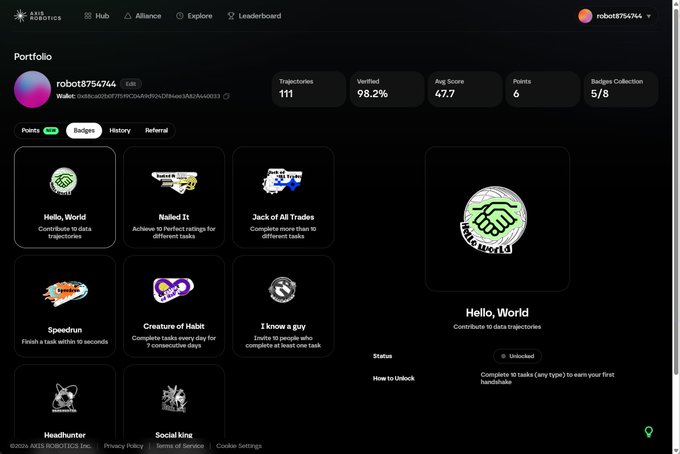Open the Privacy Policy link
The image size is (680, 454).
(x=123, y=446)
